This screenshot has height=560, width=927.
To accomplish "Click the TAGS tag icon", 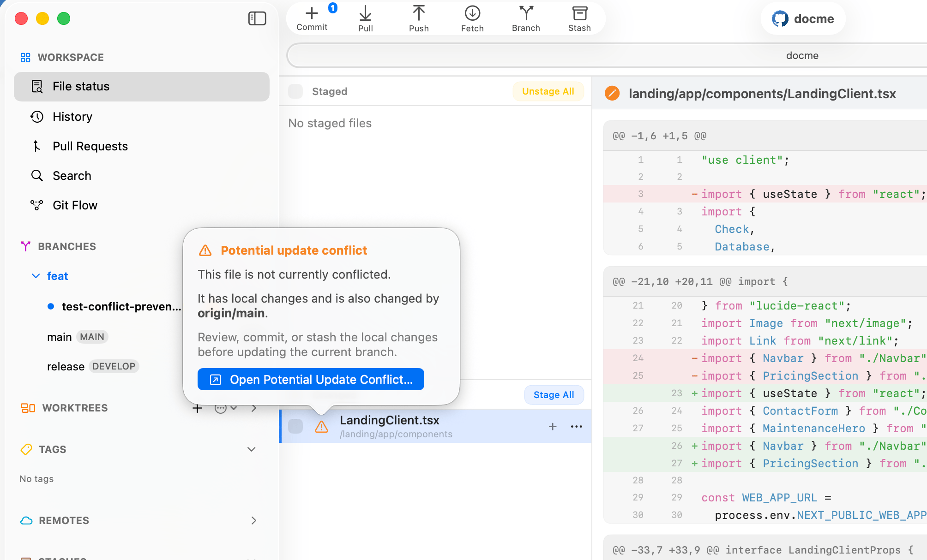I will click(26, 449).
